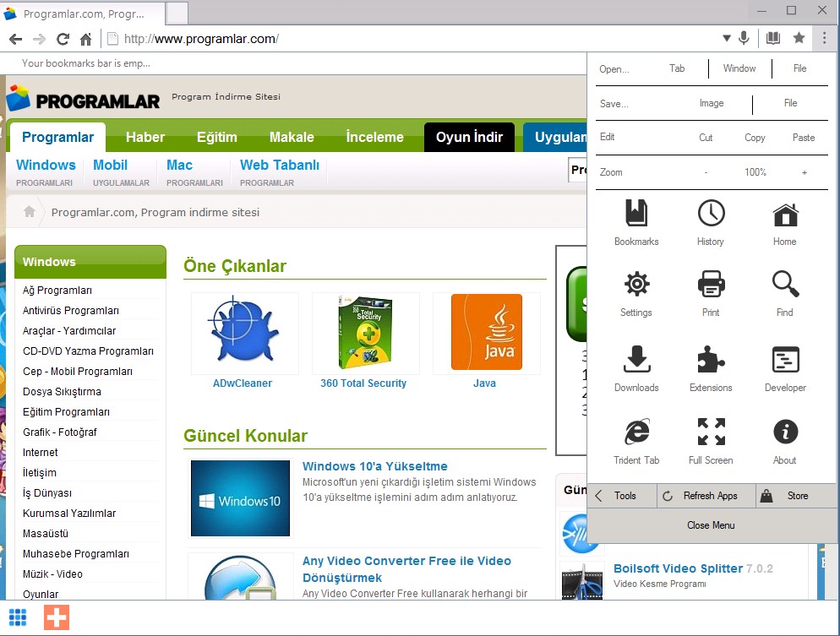
Task: Open Any Video Converter article link
Action: point(406,569)
